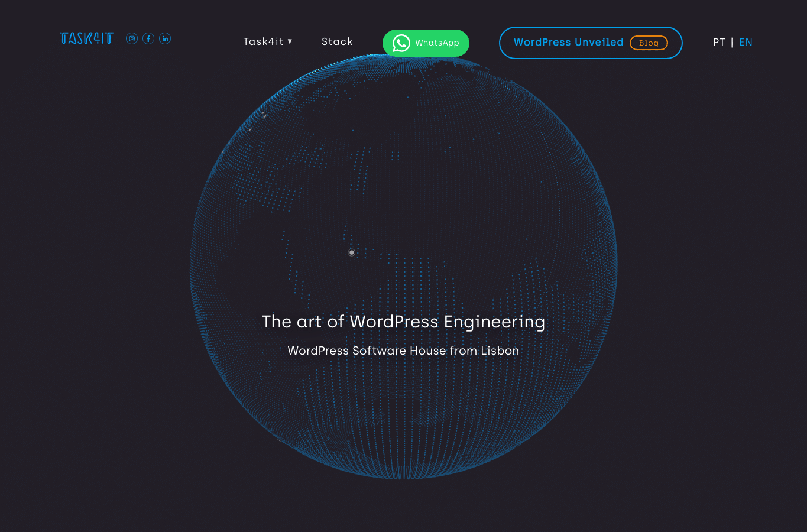807x532 pixels.
Task: Click the Task4it logo
Action: pyautogui.click(x=86, y=38)
